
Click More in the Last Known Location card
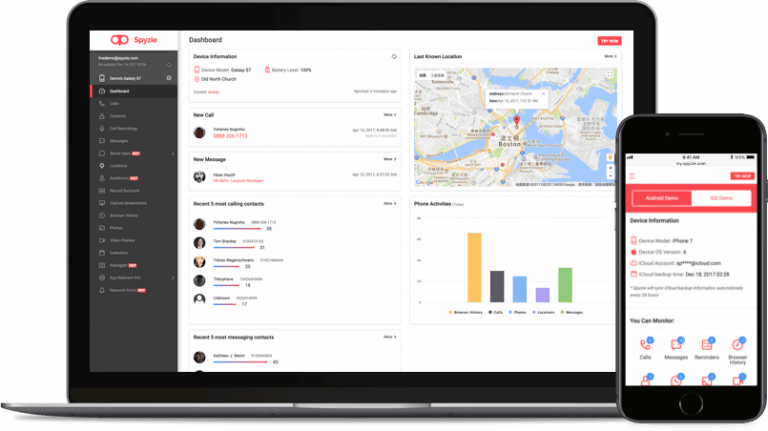coord(609,57)
